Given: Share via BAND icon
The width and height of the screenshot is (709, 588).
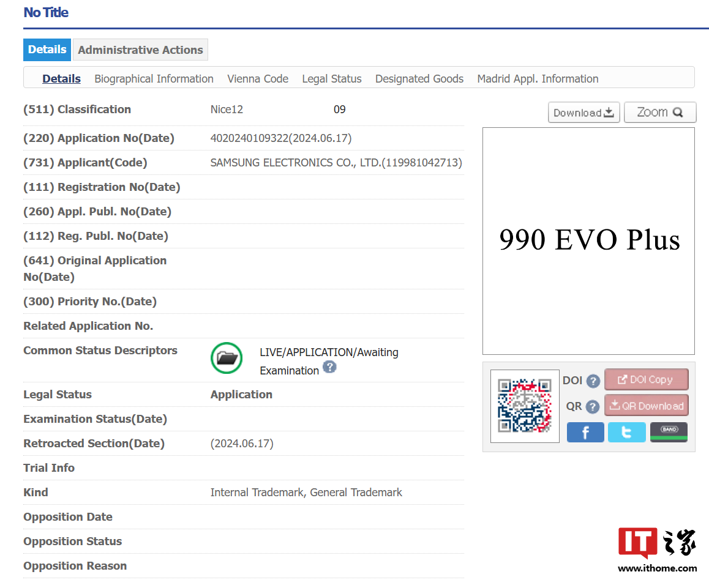Looking at the screenshot, I should 669,433.
